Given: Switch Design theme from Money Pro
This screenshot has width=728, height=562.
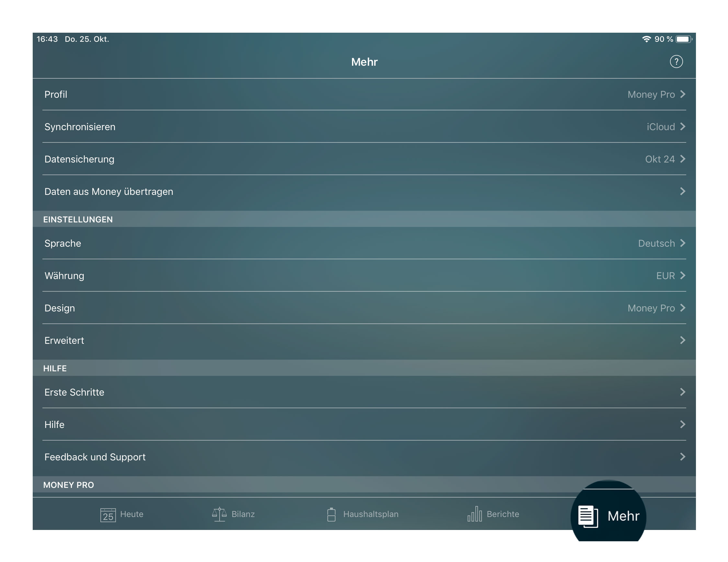Looking at the screenshot, I should (364, 308).
